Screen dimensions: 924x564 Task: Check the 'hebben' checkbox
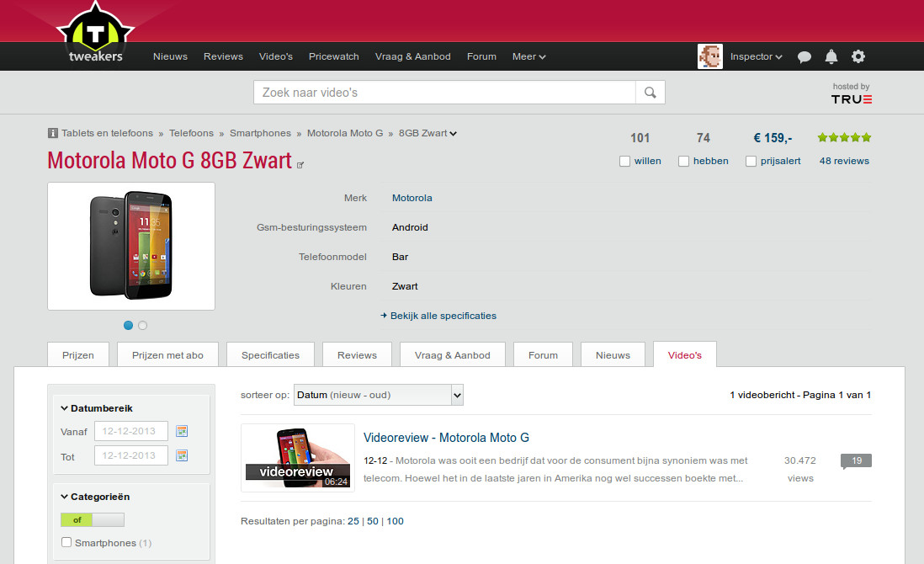[683, 161]
